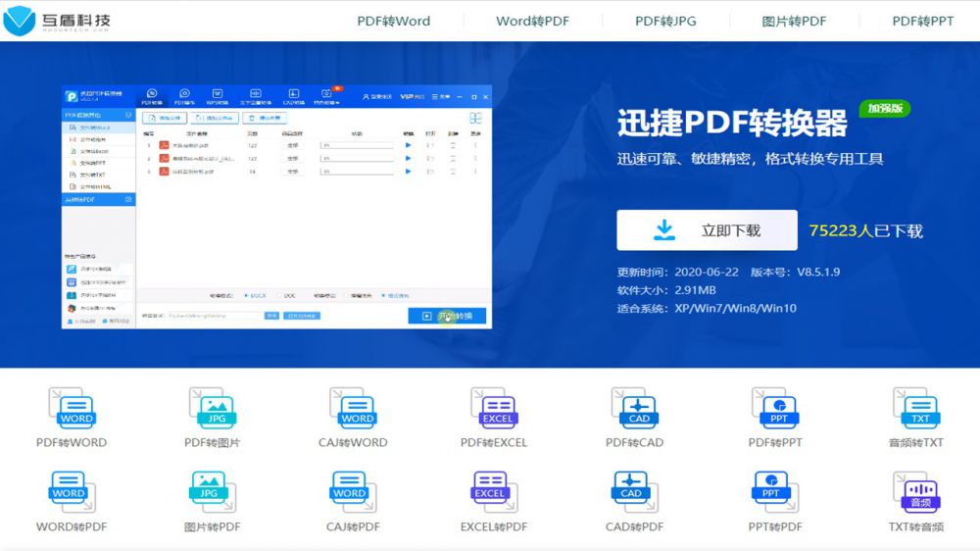The width and height of the screenshot is (980, 551).
Task: Select the PDF转EXCEL converter icon
Action: click(493, 408)
